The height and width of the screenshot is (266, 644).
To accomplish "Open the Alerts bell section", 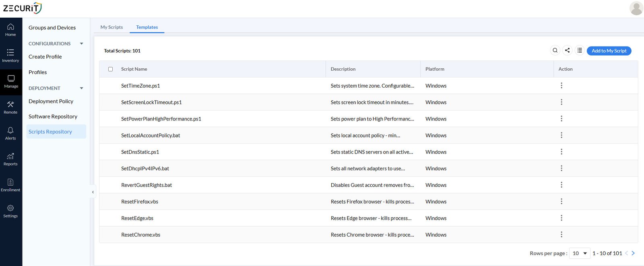I will pos(10,133).
